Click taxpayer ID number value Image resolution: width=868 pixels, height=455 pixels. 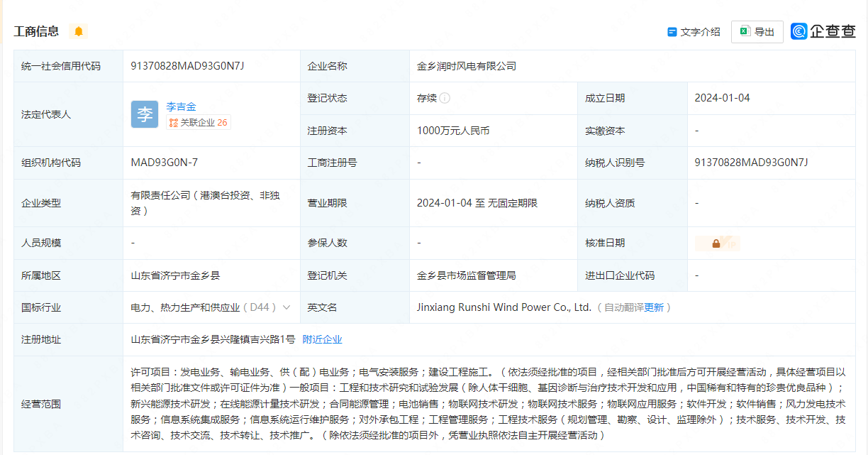click(751, 163)
